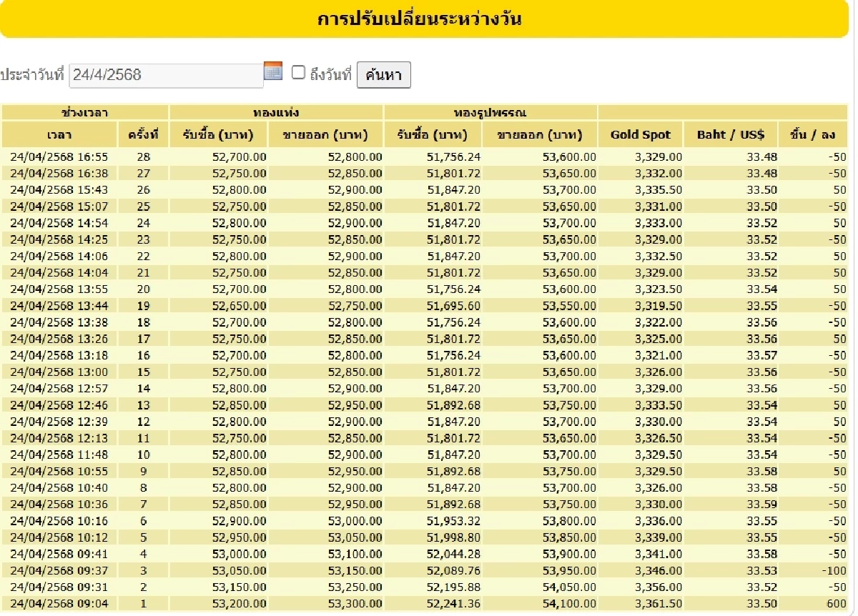Click the Gold Spot value 3,361.50

pos(658,604)
